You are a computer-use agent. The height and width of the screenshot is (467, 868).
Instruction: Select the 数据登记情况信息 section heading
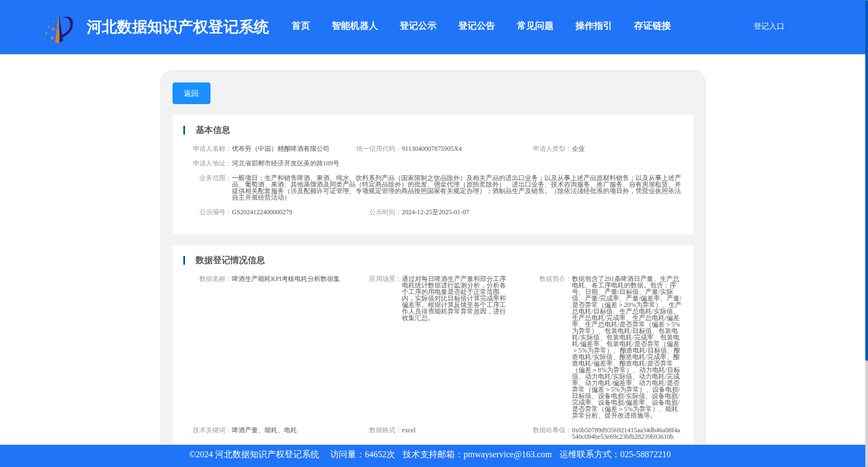(x=230, y=260)
